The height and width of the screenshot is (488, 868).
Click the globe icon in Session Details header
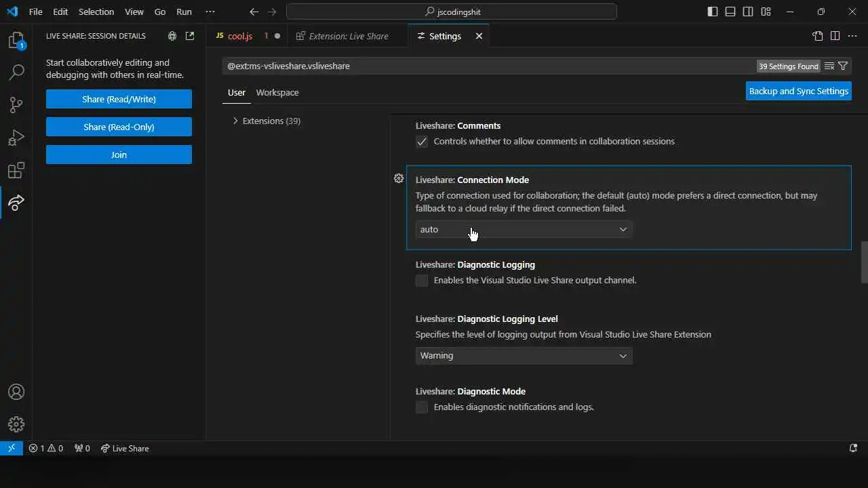172,36
